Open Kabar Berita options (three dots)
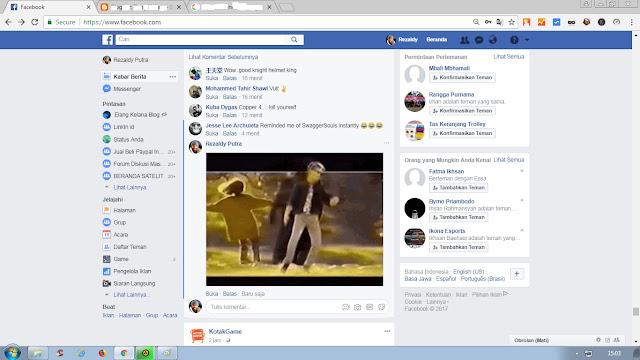640x360 pixels. (173, 76)
